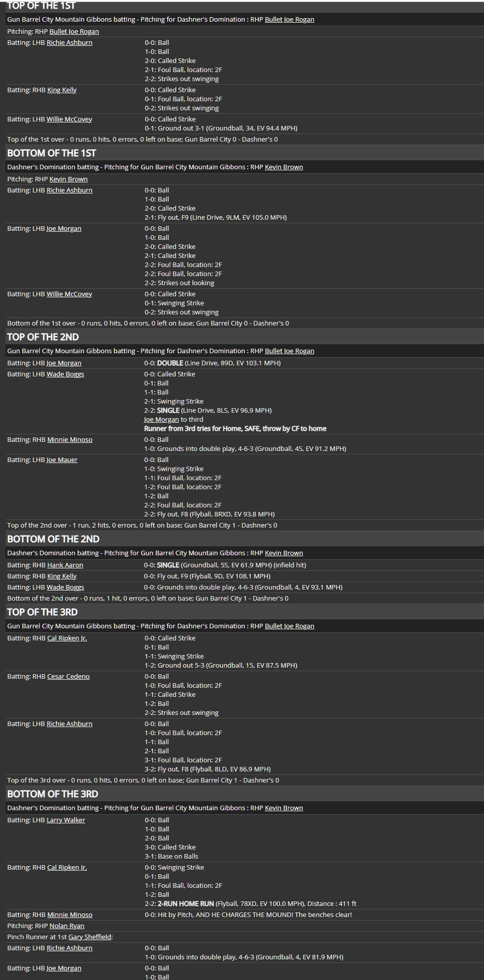Screen dimensions: 484x980
Task: Open Kevin Brown in Bottom 1st 'Pitching: RHP' row
Action: tap(68, 179)
